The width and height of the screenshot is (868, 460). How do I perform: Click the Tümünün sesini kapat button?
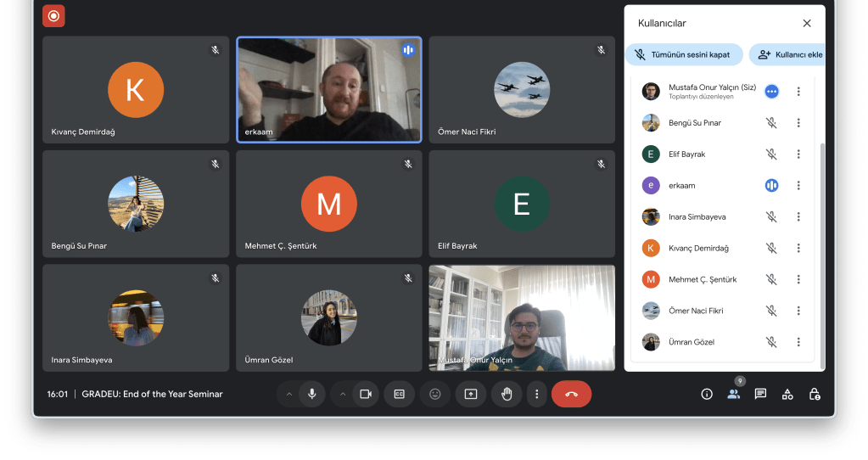pos(684,54)
